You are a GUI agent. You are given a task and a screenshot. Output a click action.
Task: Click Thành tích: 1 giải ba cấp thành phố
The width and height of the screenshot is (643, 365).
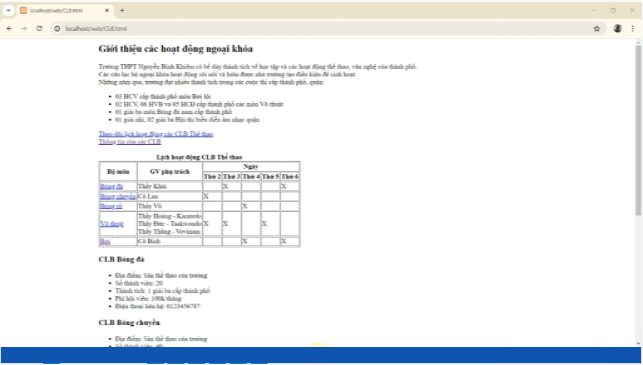tap(162, 291)
